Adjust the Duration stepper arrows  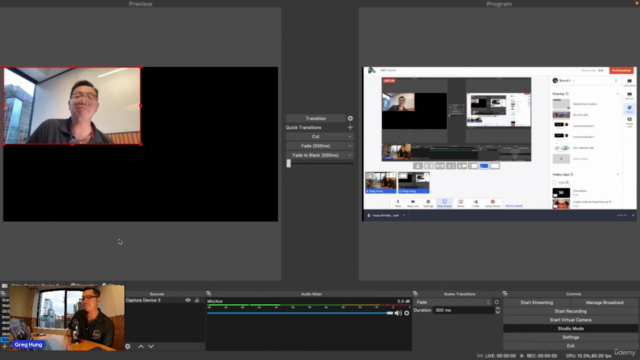click(x=498, y=310)
